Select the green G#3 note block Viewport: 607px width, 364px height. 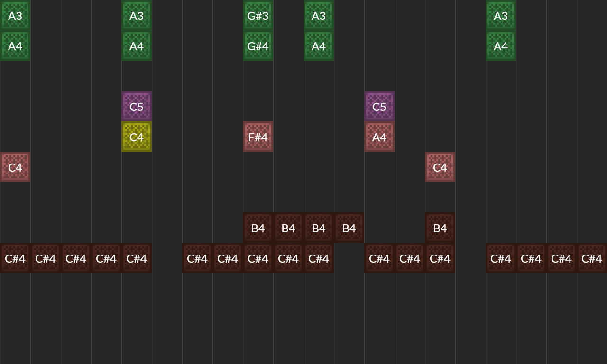(x=258, y=15)
